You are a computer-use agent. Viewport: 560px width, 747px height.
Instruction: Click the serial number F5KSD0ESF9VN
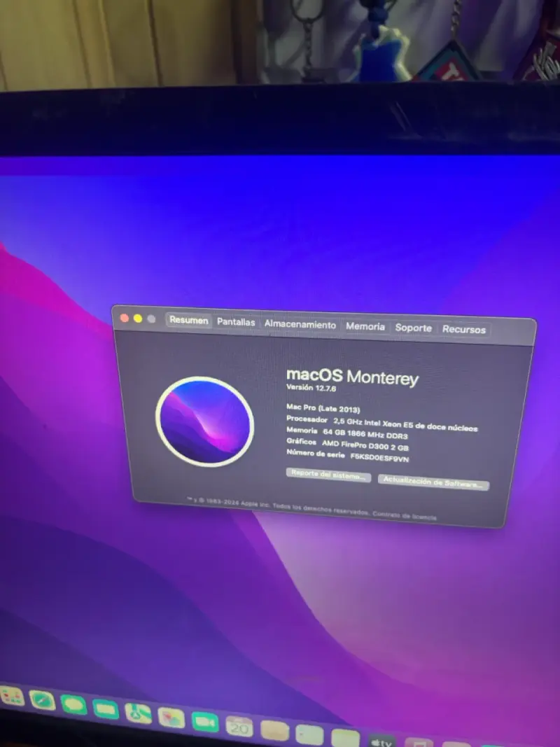[x=379, y=457]
